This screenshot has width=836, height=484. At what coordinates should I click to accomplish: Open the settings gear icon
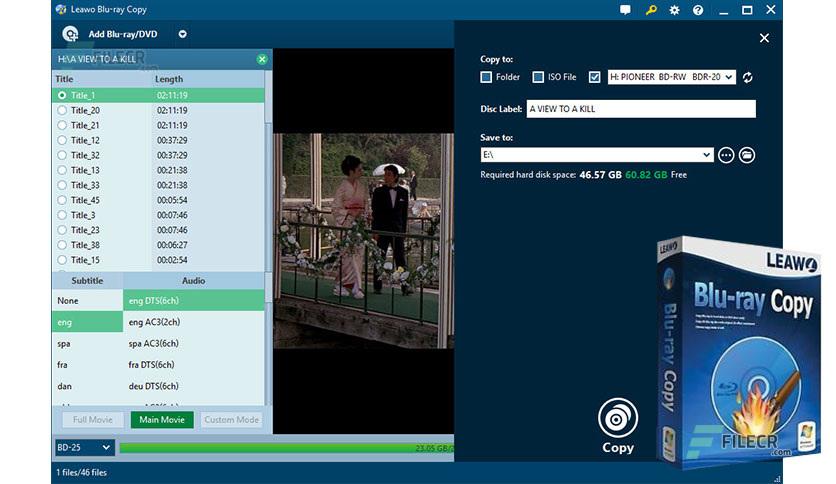click(x=674, y=10)
